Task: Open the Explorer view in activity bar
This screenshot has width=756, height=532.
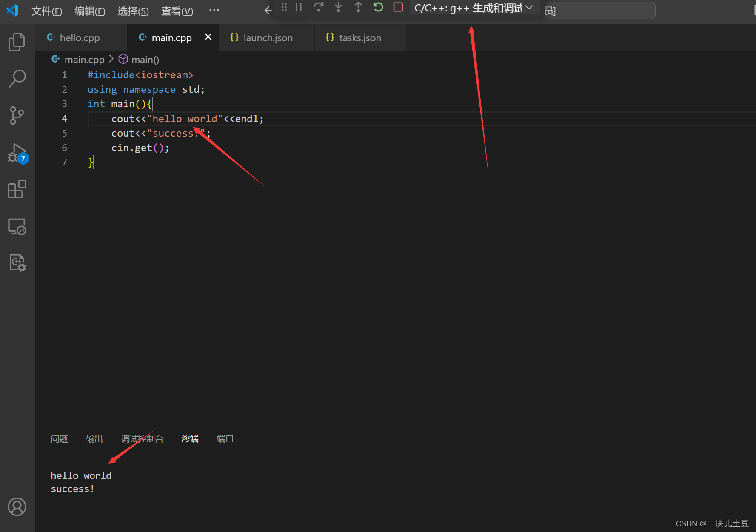Action: pos(17,42)
